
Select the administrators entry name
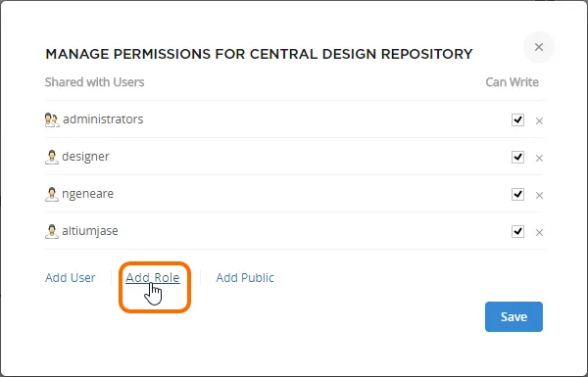click(x=103, y=119)
